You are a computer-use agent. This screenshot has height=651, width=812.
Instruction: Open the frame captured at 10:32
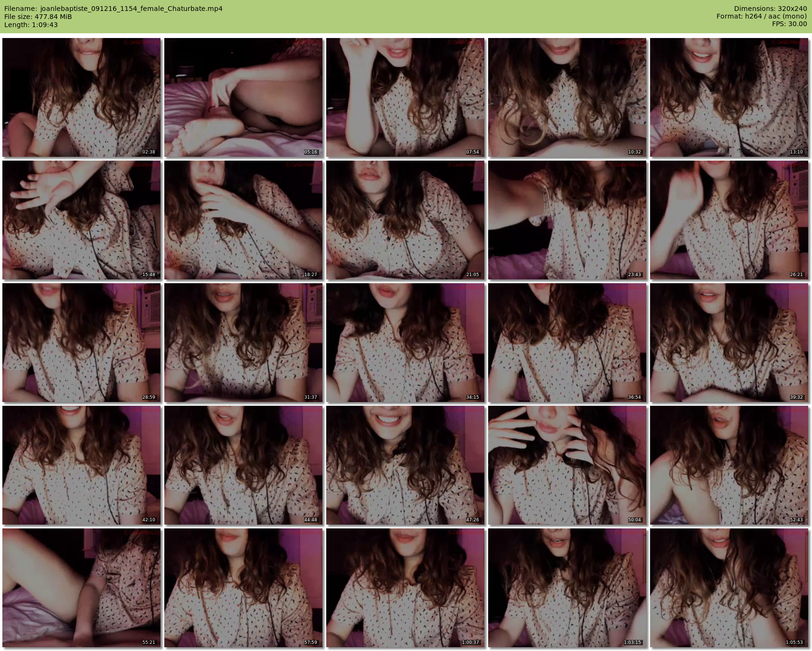(567, 97)
